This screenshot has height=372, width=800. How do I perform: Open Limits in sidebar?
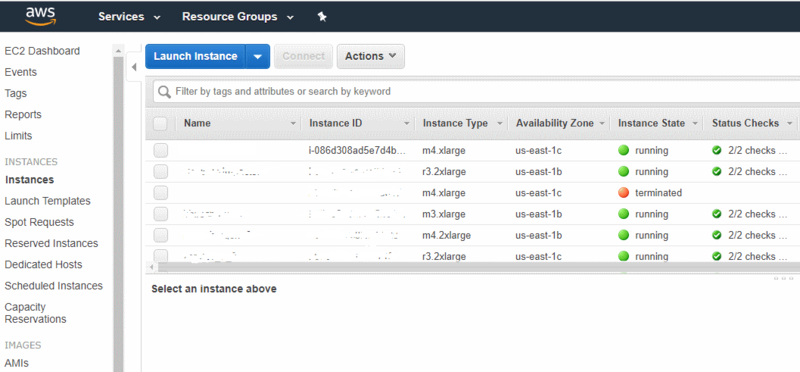tap(18, 136)
